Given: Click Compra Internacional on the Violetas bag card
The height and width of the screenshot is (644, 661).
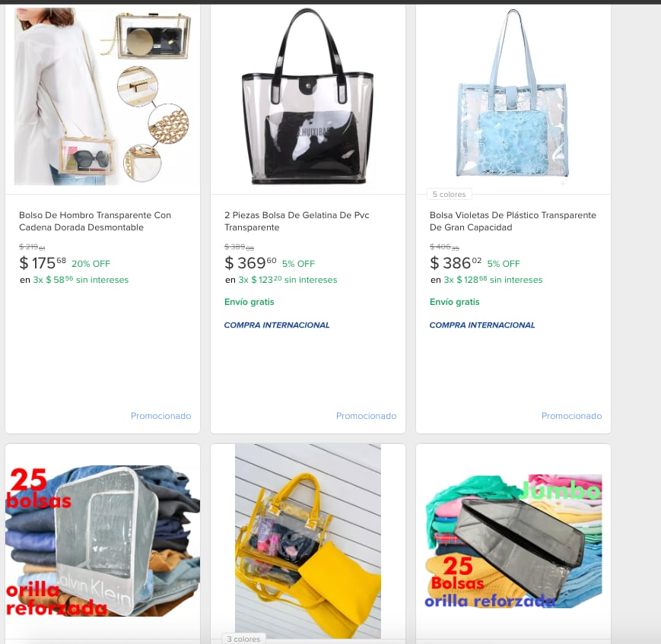Looking at the screenshot, I should click(481, 325).
